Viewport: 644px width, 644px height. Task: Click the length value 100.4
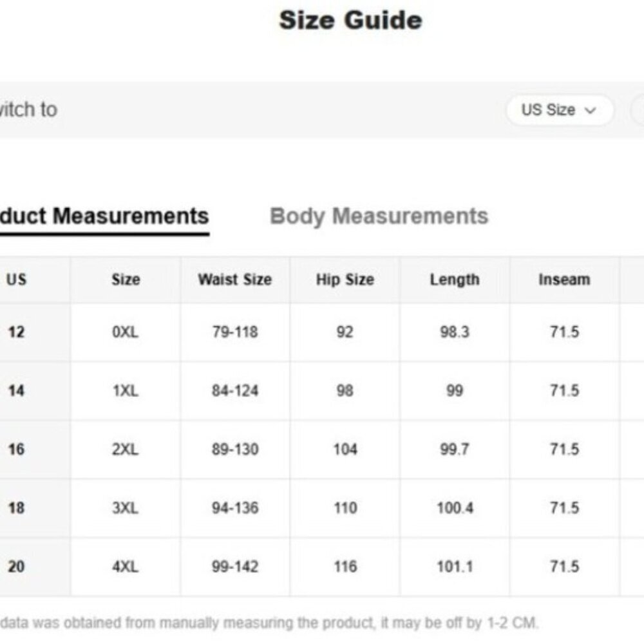pyautogui.click(x=455, y=508)
